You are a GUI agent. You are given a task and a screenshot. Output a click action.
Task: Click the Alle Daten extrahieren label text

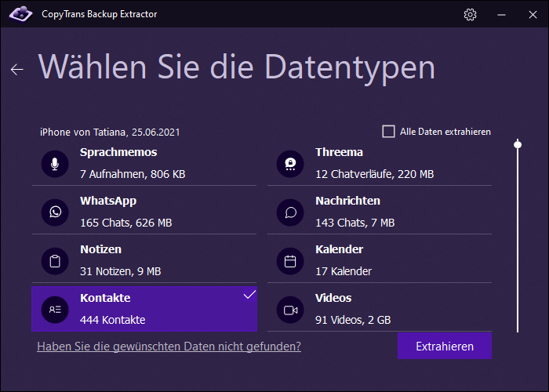click(445, 132)
